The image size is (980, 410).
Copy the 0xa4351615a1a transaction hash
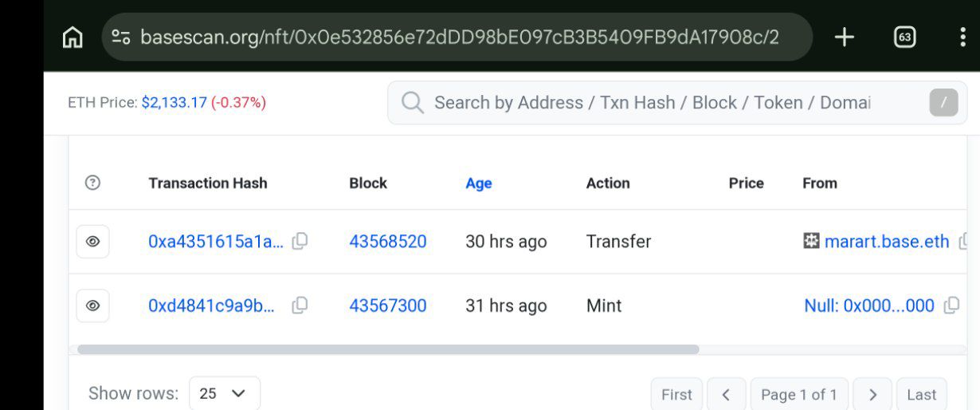coord(300,241)
